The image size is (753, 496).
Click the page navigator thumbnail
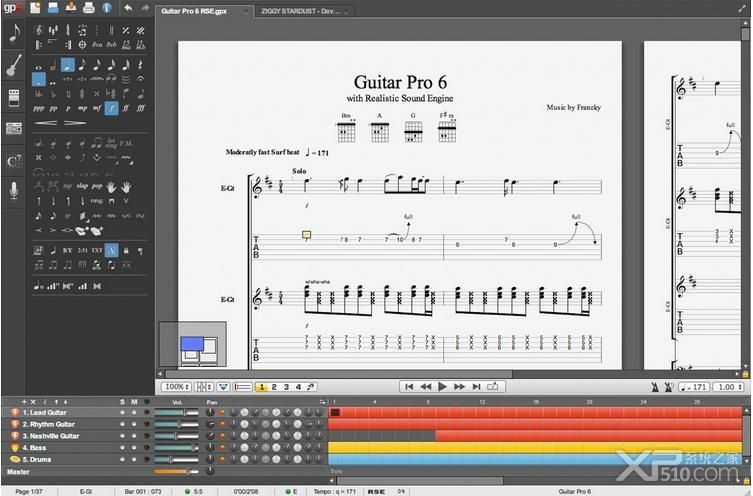[193, 344]
